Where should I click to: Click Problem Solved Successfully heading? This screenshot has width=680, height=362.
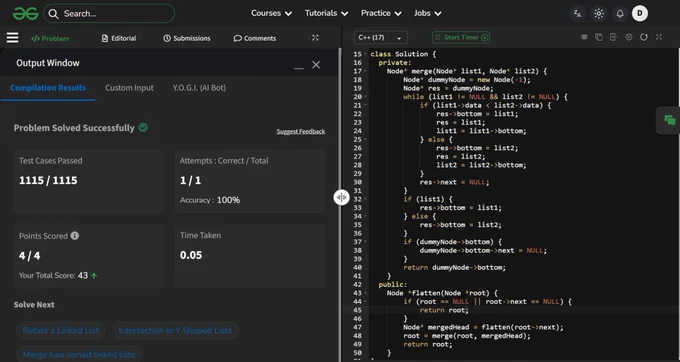pos(74,128)
